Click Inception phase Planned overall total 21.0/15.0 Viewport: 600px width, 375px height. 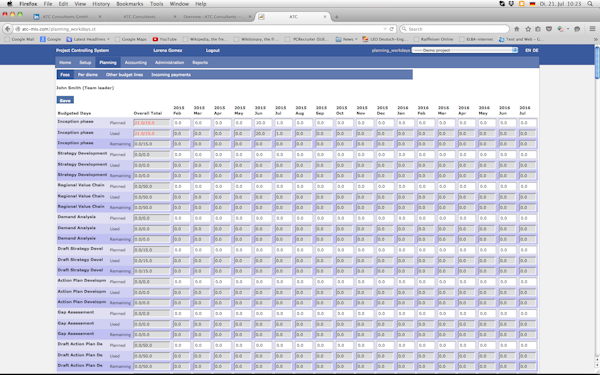click(x=152, y=123)
